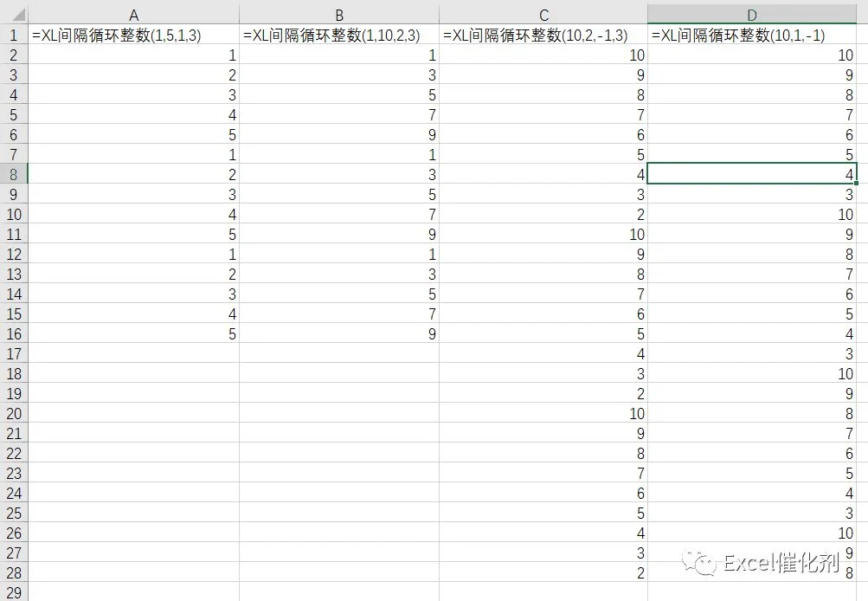868x601 pixels.
Task: Select cell D10 containing 10
Action: click(x=752, y=214)
